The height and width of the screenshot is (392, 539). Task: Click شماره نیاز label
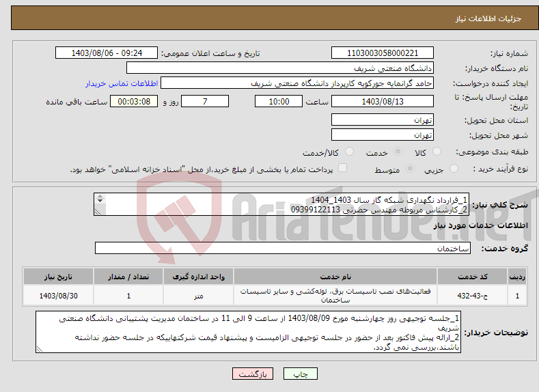(x=509, y=53)
